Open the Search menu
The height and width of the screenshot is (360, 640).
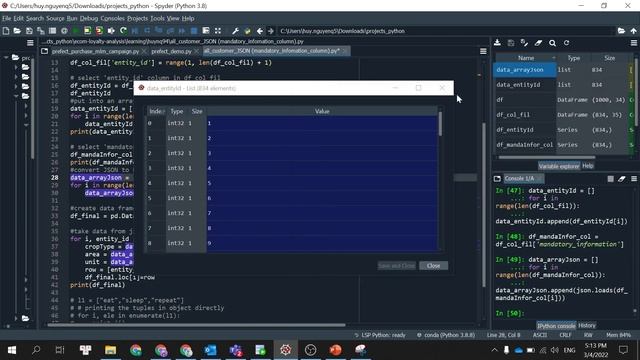click(35, 18)
